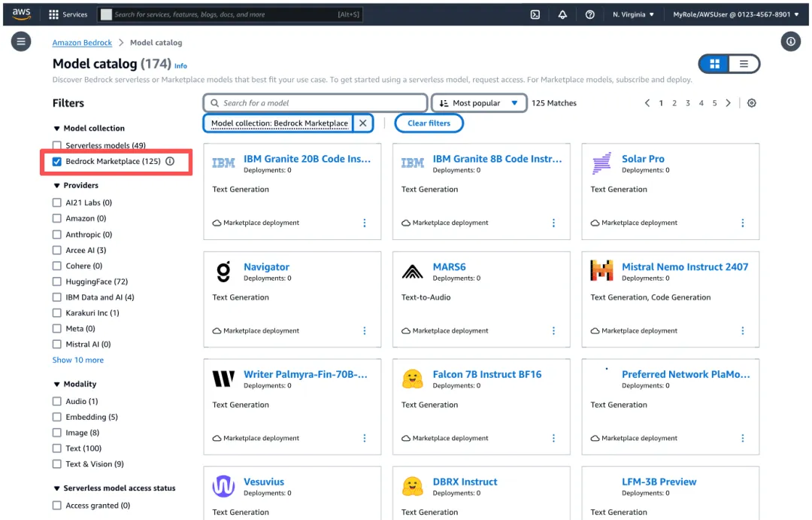
Task: Switch to grid card view
Action: 714,64
